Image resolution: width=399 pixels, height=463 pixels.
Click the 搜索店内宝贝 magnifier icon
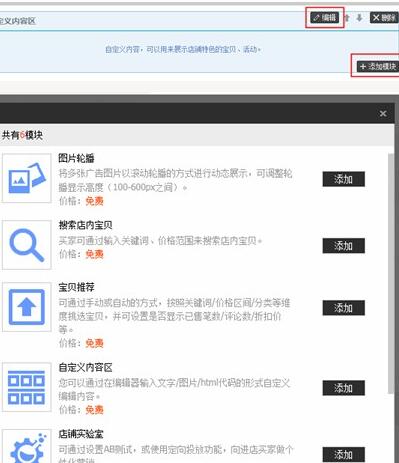(x=27, y=245)
